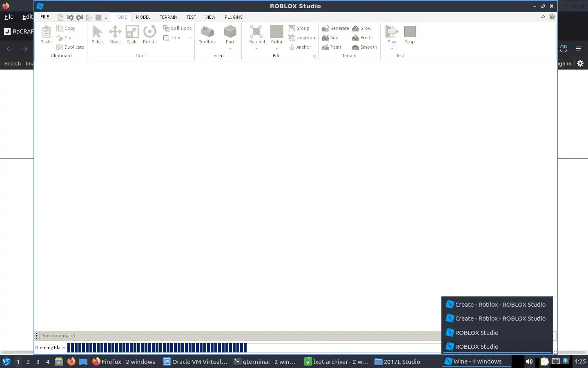
Task: Expand the Edit group dialog launcher
Action: coord(314,57)
